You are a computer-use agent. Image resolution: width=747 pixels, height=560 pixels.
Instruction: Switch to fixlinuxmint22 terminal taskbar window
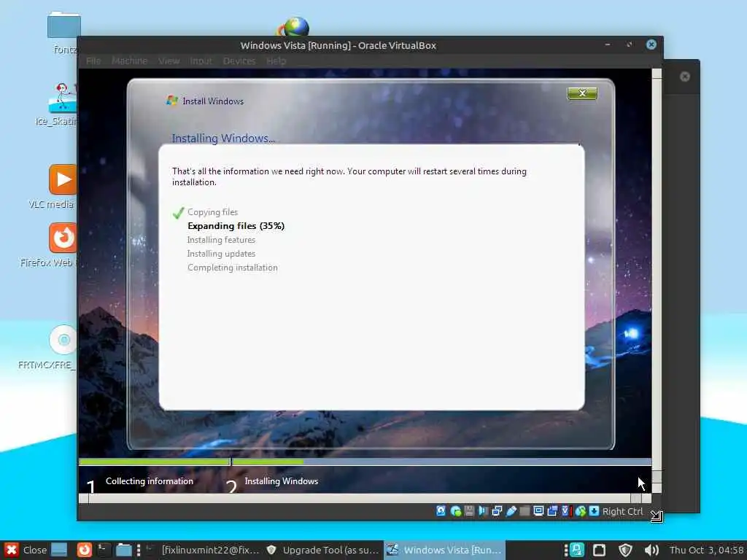[x=204, y=550]
